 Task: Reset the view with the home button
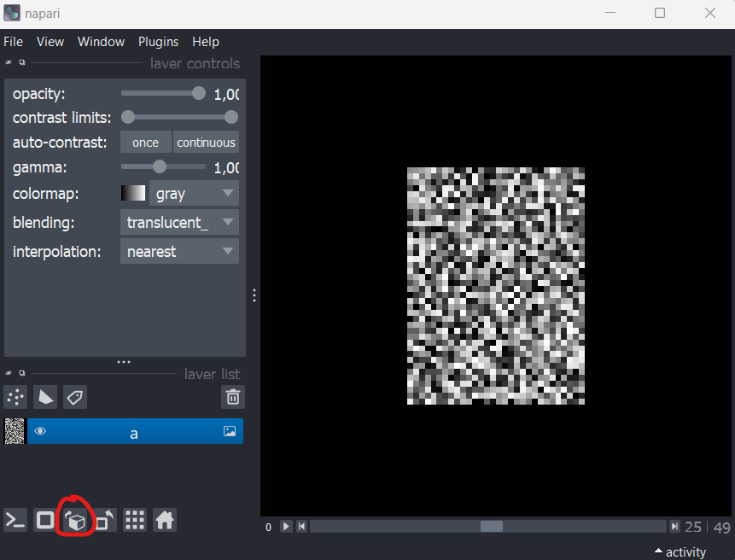click(x=162, y=519)
